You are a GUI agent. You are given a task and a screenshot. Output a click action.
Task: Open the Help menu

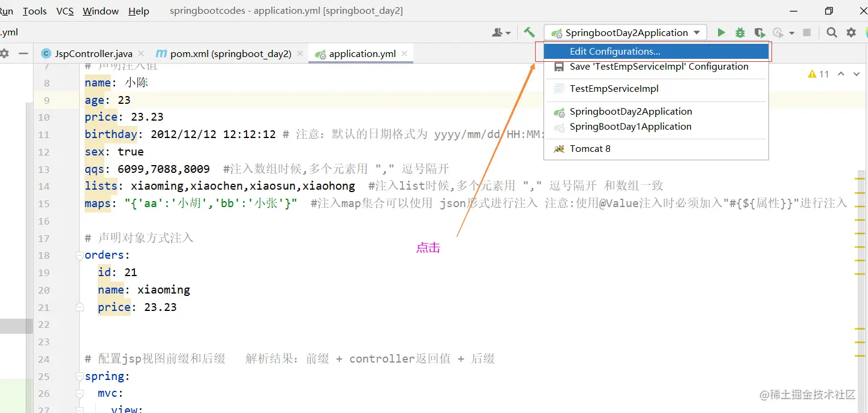click(x=139, y=11)
